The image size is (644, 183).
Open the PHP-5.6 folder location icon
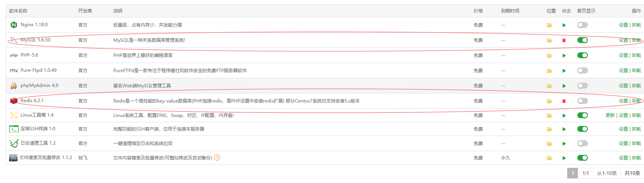tap(549, 56)
